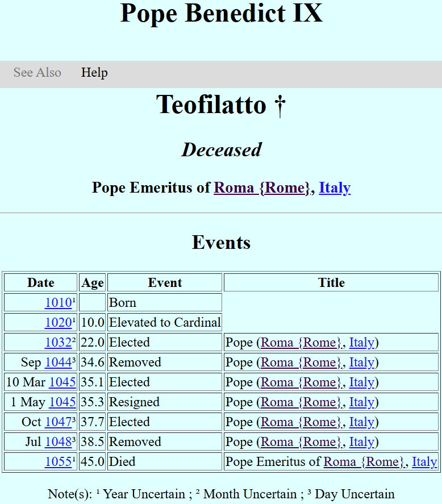Open the 1032 year link

click(x=58, y=342)
